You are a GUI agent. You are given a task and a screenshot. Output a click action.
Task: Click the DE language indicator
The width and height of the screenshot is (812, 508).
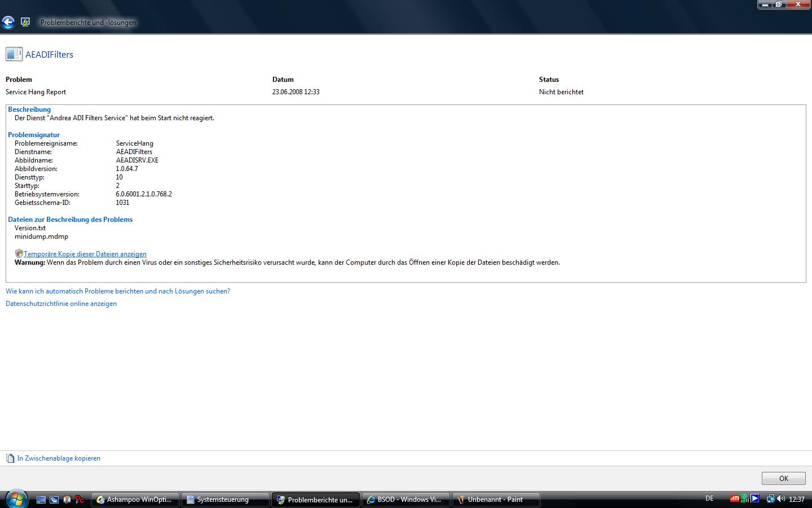click(x=709, y=498)
